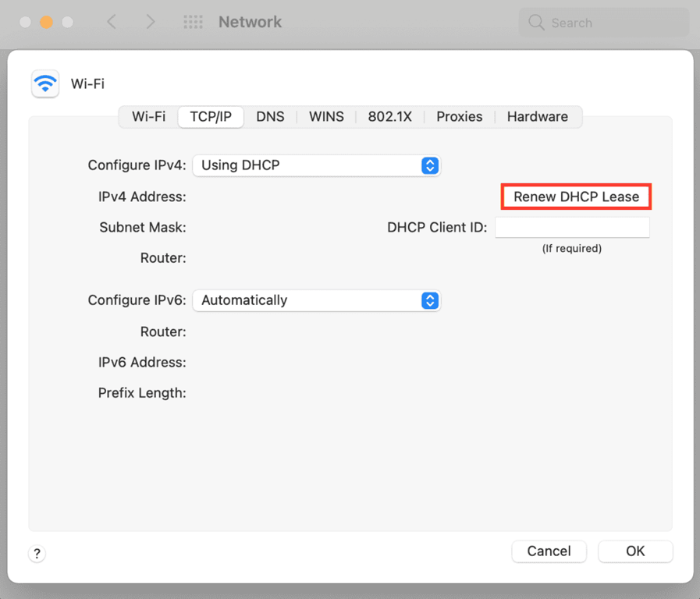Switch to the DNS tab
The width and height of the screenshot is (700, 599).
(270, 116)
